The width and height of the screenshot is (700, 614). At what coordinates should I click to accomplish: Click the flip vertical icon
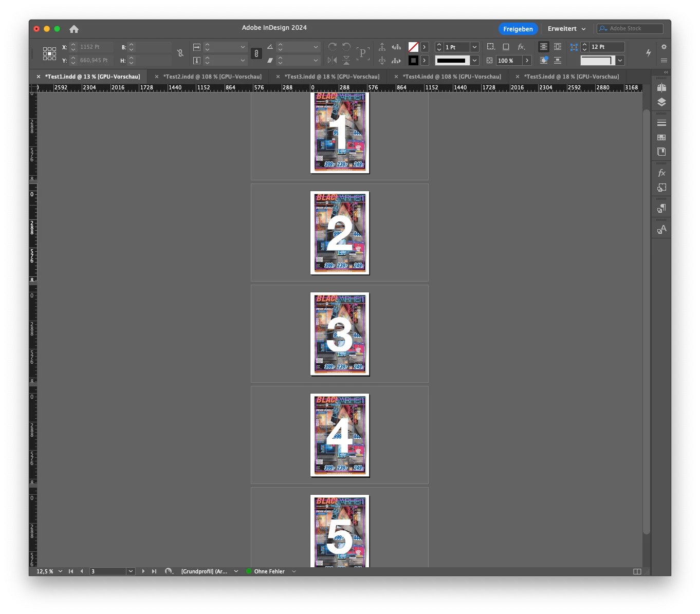coord(346,60)
